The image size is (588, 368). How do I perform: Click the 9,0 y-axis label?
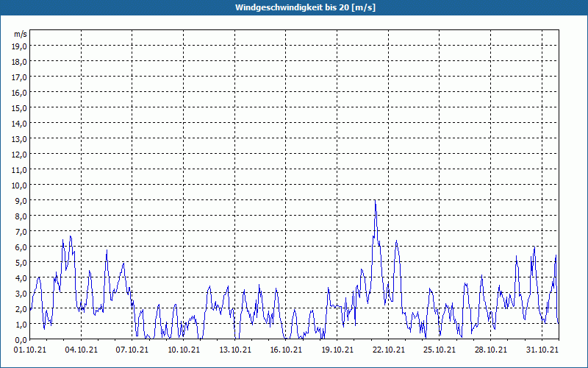pyautogui.click(x=21, y=200)
